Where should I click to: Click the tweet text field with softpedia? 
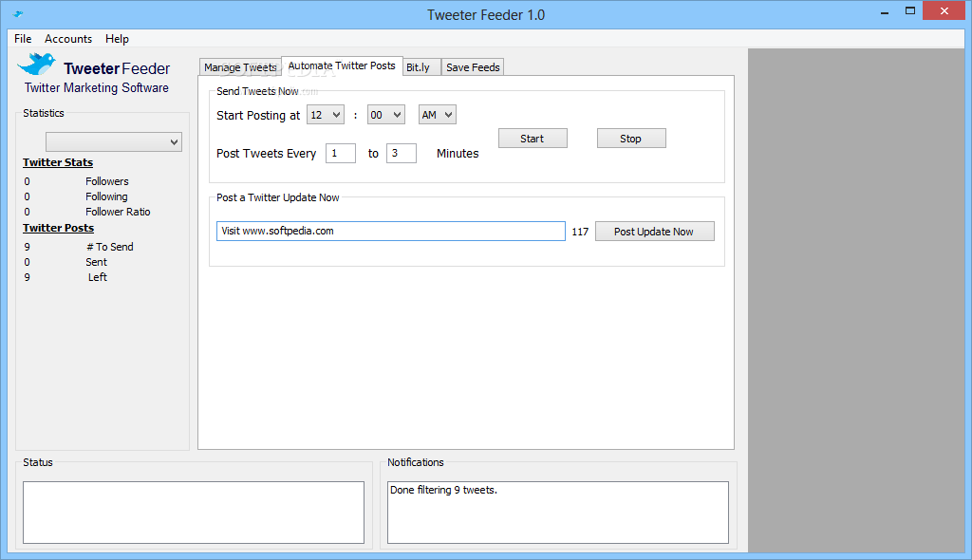click(x=390, y=232)
